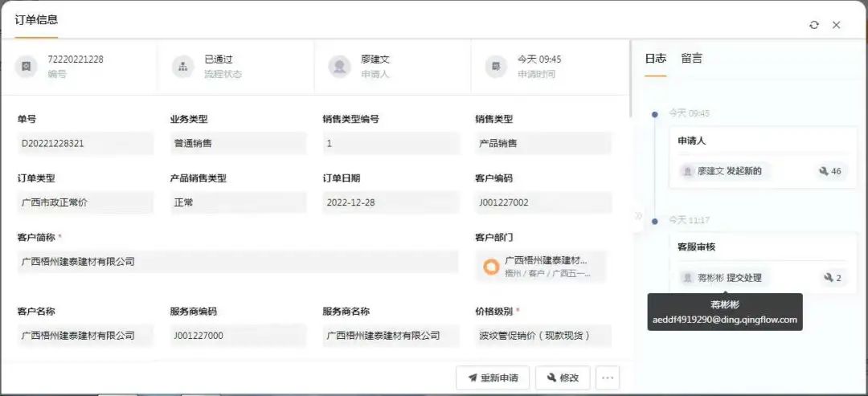Click the 单号 field D20221228321

[85, 143]
